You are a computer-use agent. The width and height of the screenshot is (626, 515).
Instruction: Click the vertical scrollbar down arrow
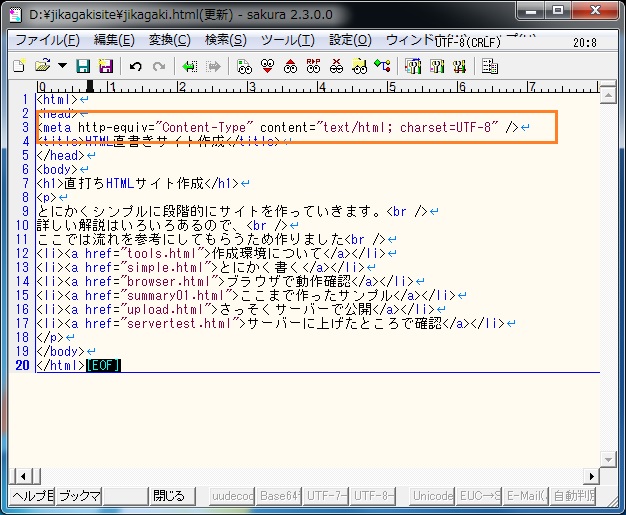608,460
